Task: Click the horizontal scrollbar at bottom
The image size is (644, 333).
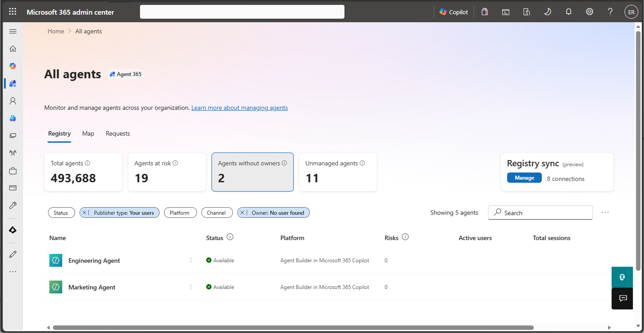Action: (293, 328)
